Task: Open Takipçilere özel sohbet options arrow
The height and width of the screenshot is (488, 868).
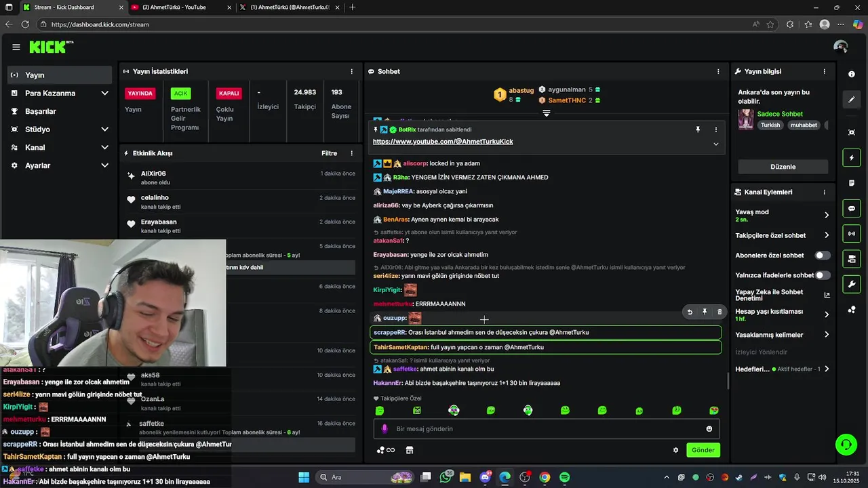Action: pos(826,235)
